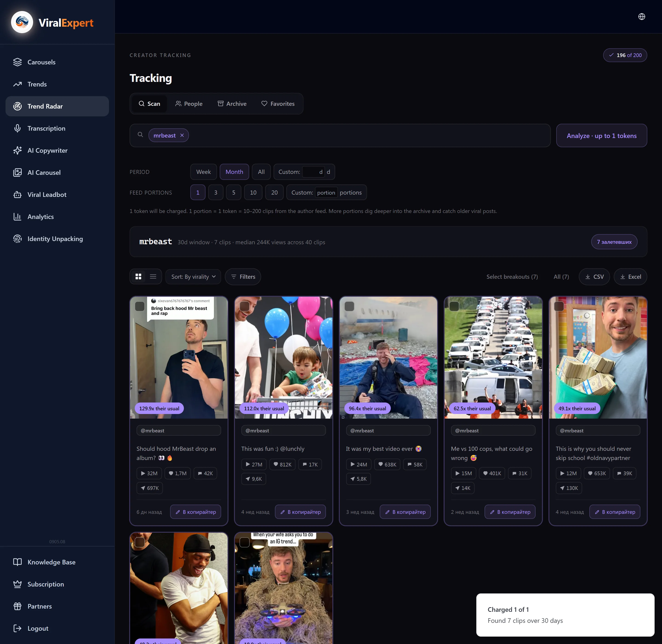Remove the mrbeast search chip
This screenshot has height=644, width=662.
pos(182,135)
